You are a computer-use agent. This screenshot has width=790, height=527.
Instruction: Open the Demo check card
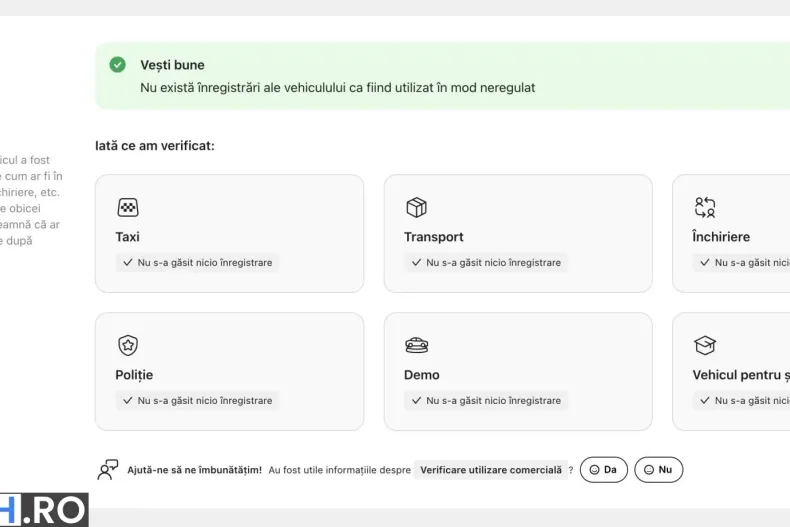(518, 371)
